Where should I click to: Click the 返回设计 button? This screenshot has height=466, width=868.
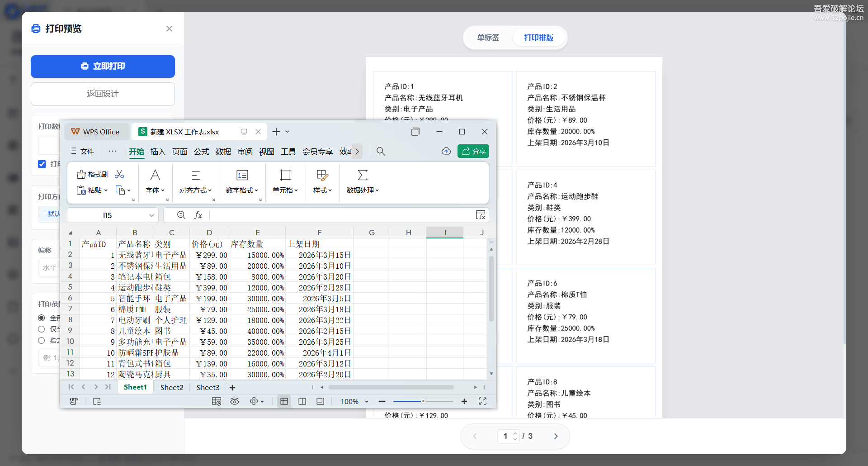coord(103,94)
